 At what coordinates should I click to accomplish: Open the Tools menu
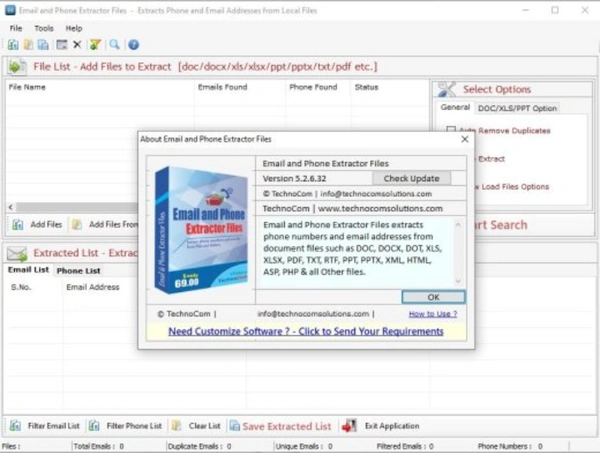(44, 28)
